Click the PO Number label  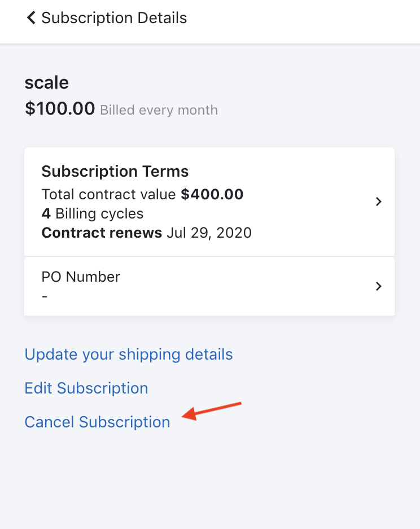(x=81, y=277)
